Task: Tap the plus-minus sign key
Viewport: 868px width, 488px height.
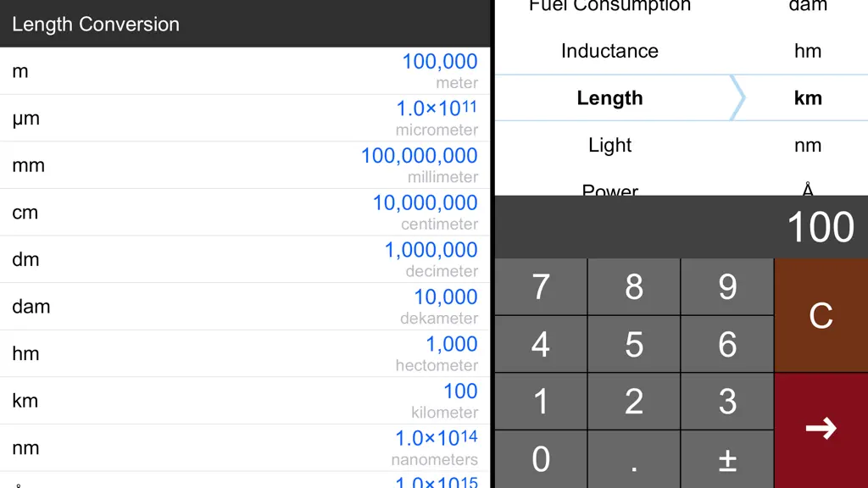Action: 727,459
